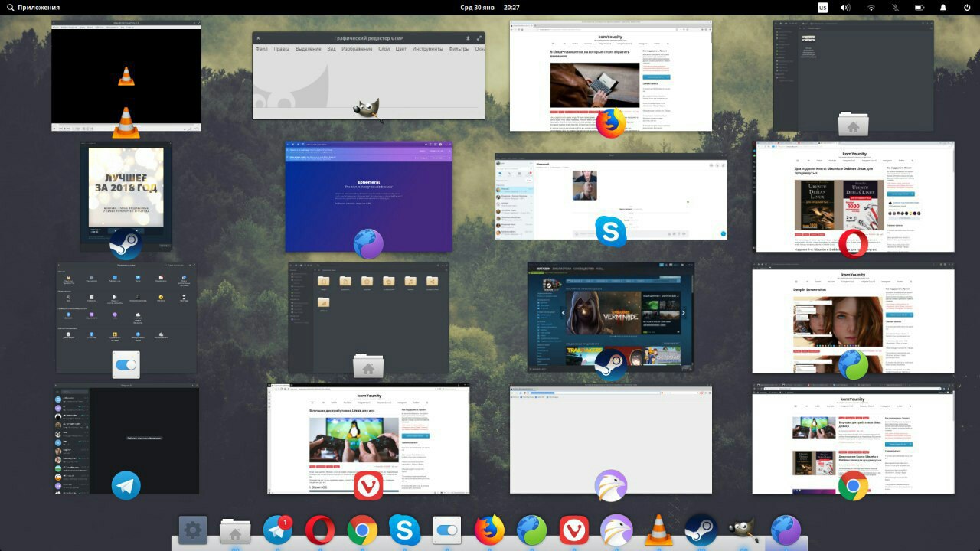Open GIMP mascot icon in the dock

click(x=743, y=530)
